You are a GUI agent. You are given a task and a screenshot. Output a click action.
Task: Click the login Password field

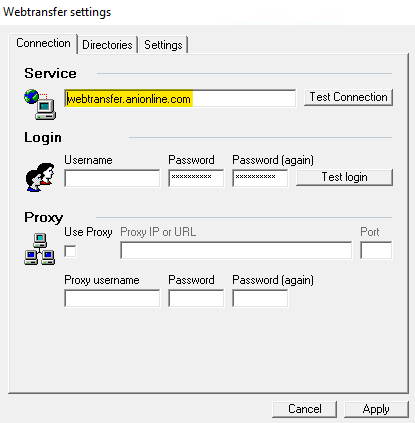[x=196, y=178]
